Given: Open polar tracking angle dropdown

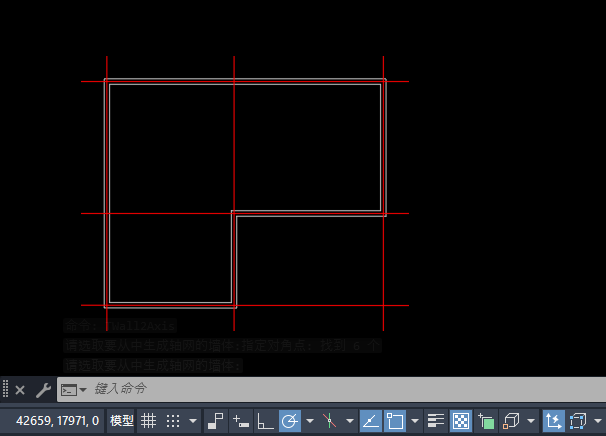Looking at the screenshot, I should coord(310,421).
